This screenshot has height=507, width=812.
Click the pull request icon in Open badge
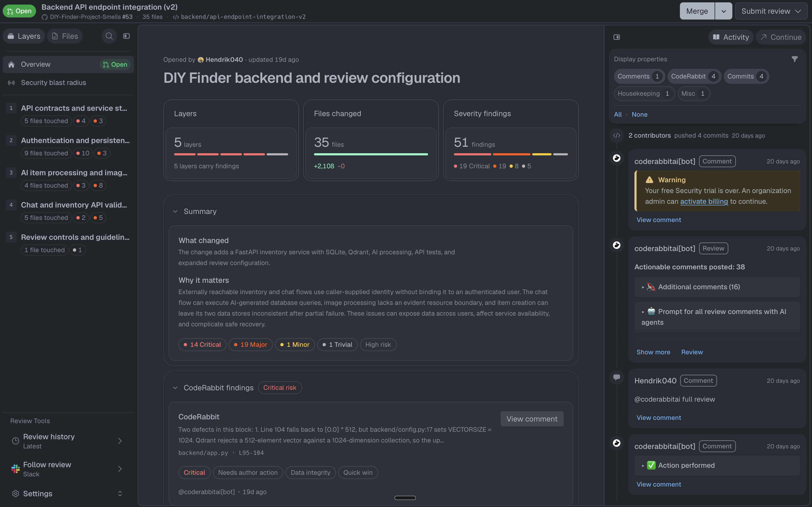(10, 11)
